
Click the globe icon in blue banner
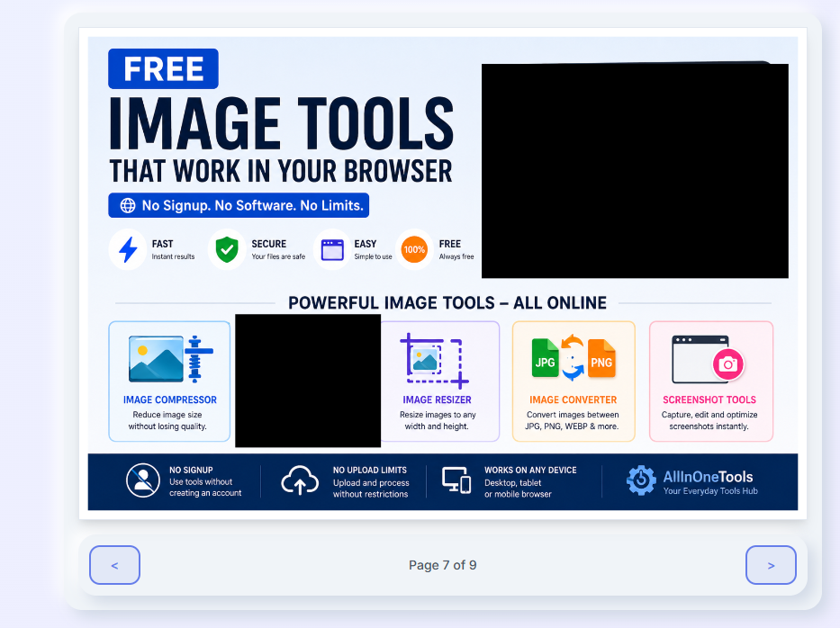[x=128, y=206]
